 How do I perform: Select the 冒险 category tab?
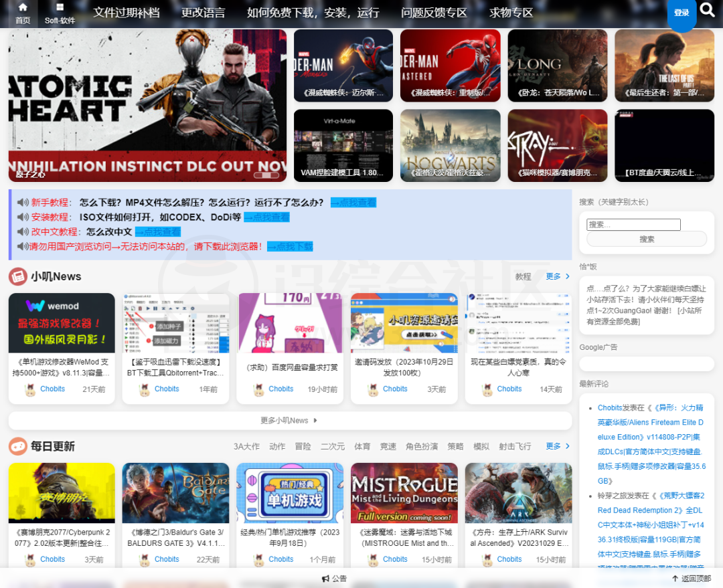(x=303, y=447)
